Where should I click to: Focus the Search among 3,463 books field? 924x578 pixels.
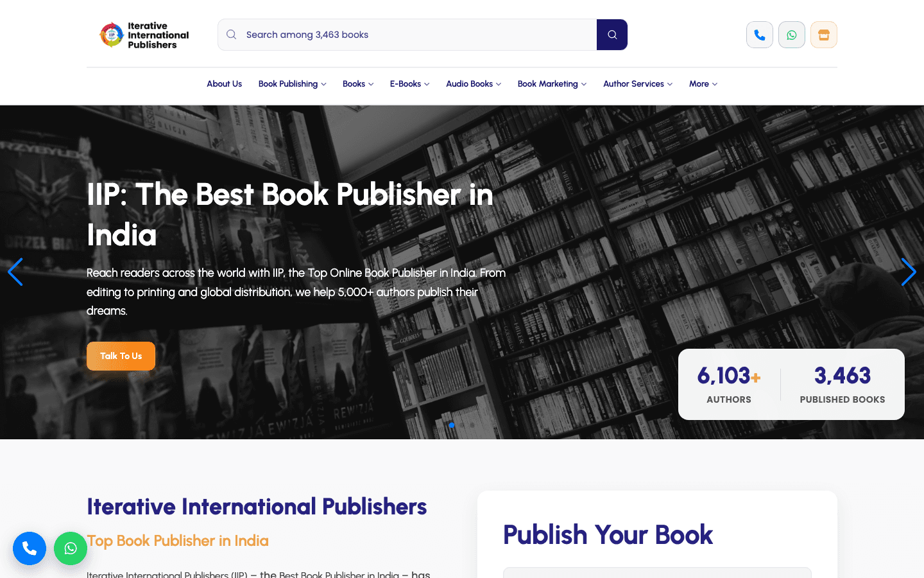407,35
